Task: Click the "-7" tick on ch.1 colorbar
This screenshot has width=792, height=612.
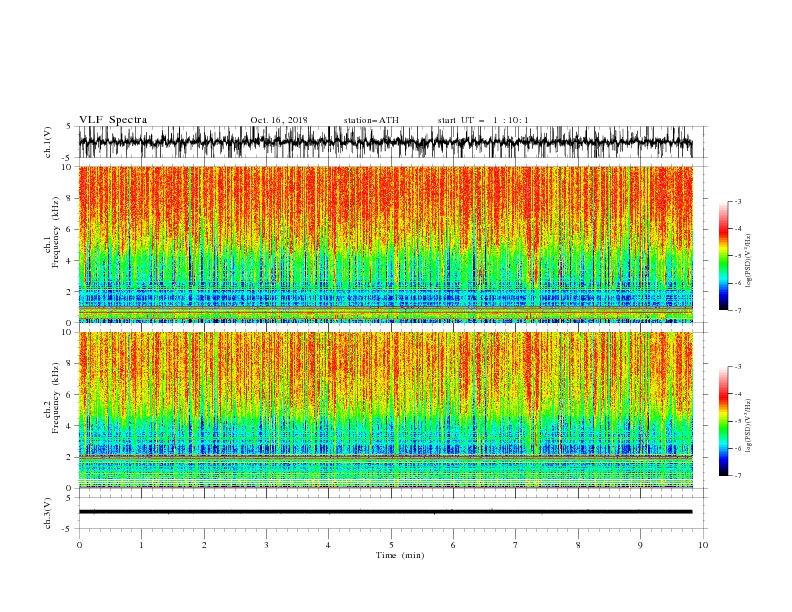Action: click(738, 310)
